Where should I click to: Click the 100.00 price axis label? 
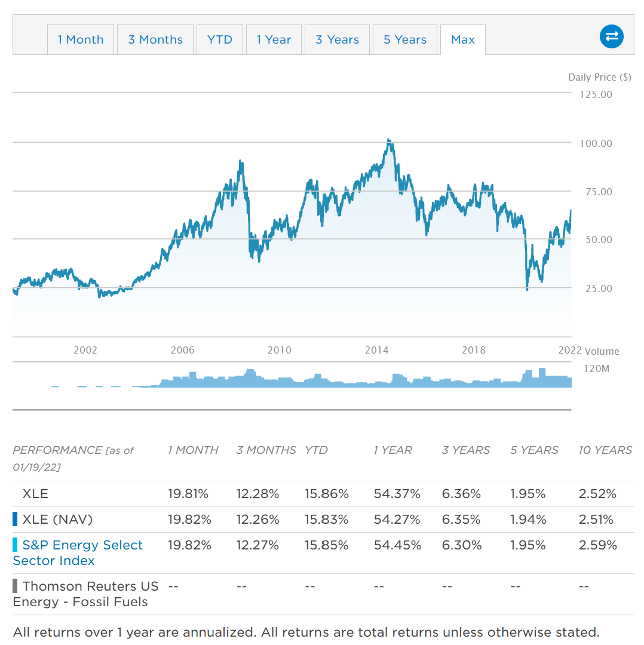pos(596,143)
